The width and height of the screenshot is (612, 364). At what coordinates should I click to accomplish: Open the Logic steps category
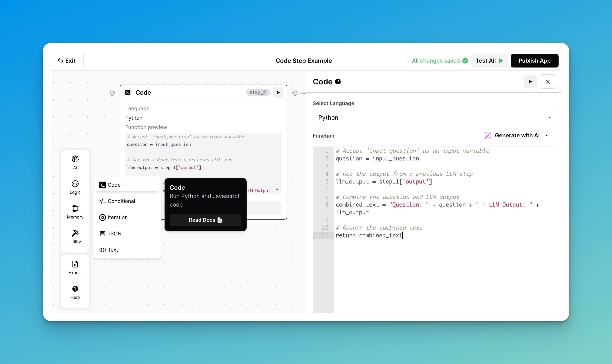pyautogui.click(x=75, y=187)
